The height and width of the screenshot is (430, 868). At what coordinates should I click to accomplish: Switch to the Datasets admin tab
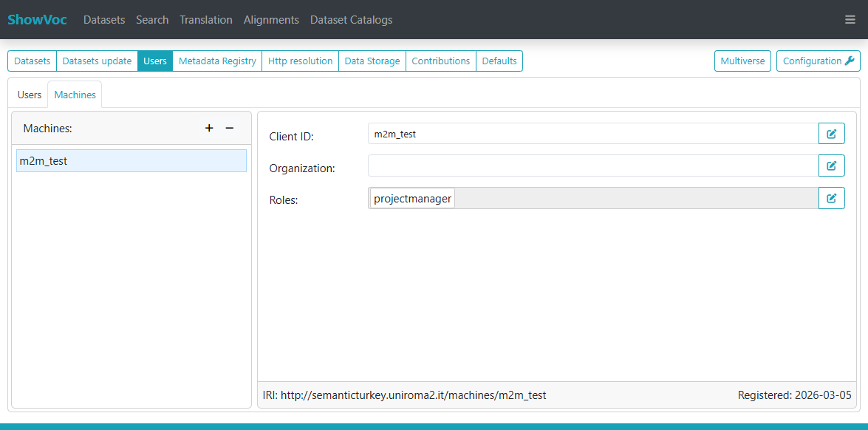click(32, 61)
